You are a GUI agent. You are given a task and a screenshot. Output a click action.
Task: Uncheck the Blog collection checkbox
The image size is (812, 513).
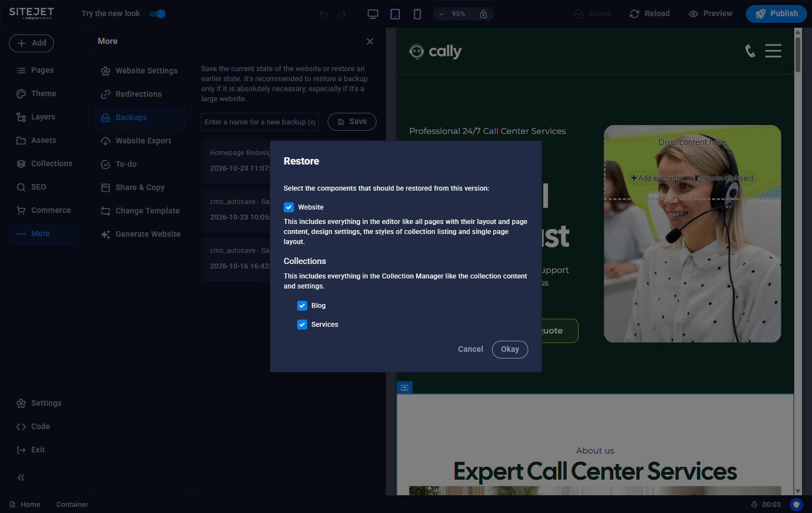(x=302, y=306)
